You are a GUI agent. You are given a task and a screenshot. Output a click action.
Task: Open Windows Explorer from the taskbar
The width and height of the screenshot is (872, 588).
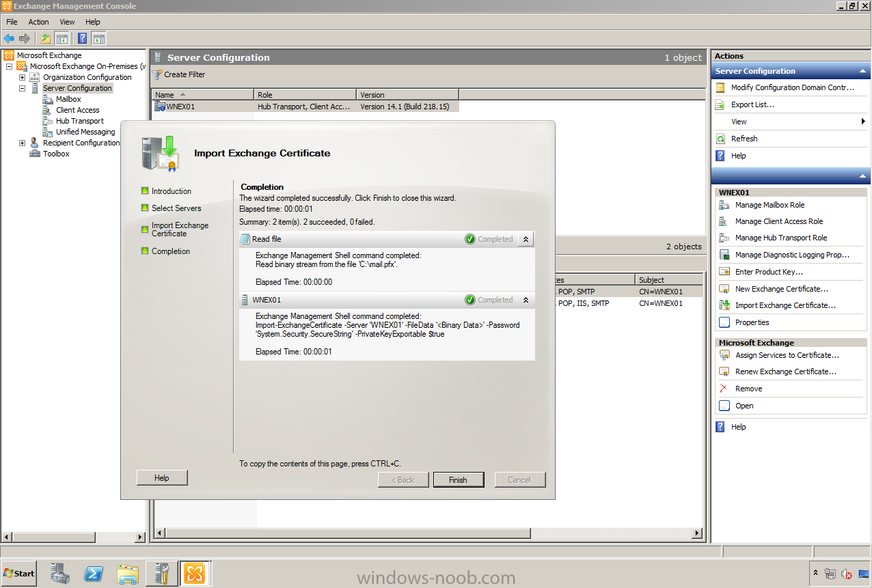[x=128, y=574]
